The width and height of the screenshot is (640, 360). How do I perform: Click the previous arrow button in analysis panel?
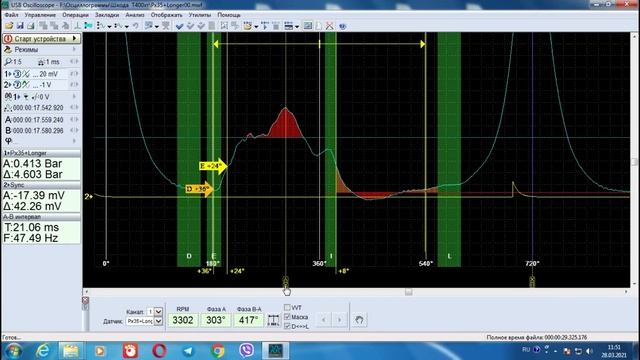pos(324,320)
